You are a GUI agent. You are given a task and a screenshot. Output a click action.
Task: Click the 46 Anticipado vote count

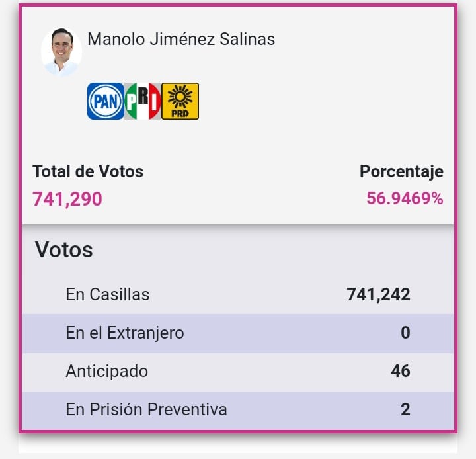401,371
